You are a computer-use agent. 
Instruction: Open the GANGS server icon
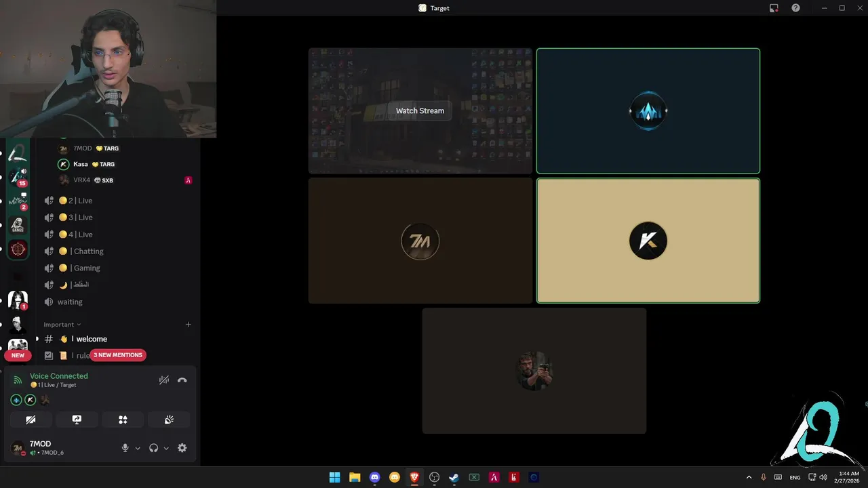point(18,225)
